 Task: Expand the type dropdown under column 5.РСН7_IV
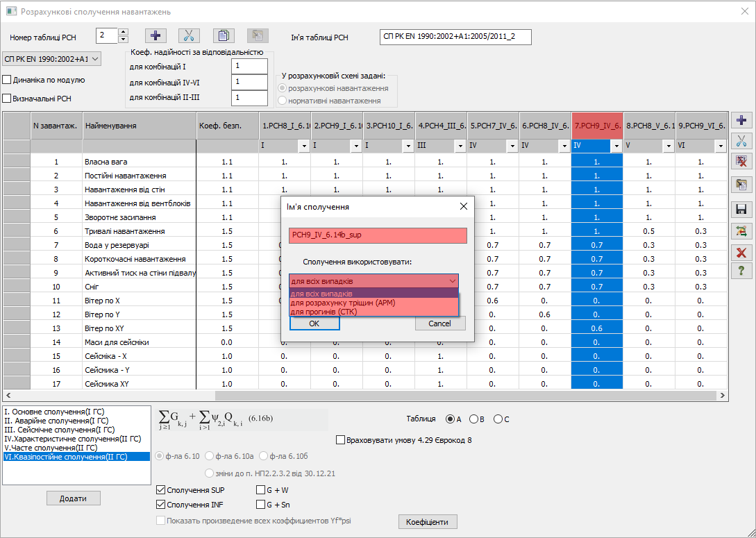pos(512,146)
